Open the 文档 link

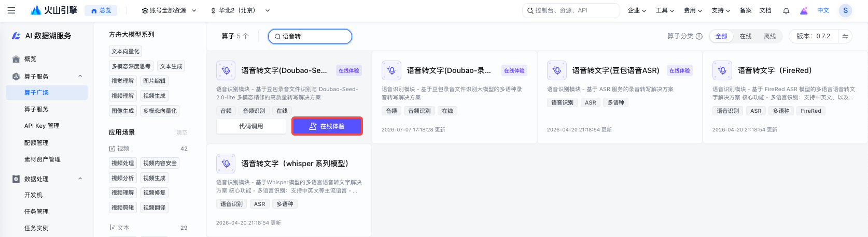coord(765,10)
